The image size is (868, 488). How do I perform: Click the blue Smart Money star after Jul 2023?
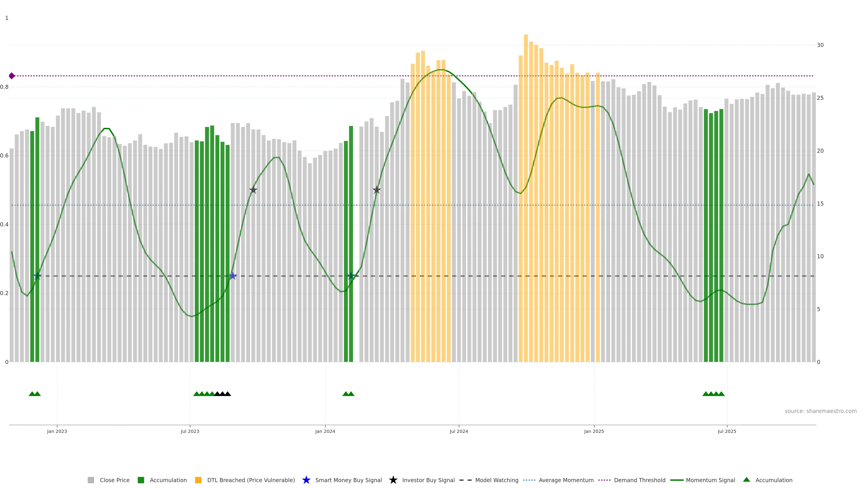233,276
